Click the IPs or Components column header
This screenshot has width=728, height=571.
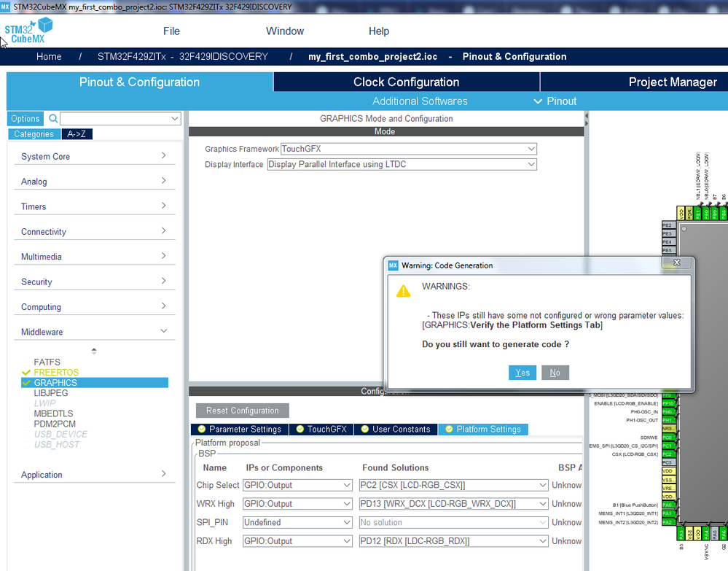pos(284,468)
